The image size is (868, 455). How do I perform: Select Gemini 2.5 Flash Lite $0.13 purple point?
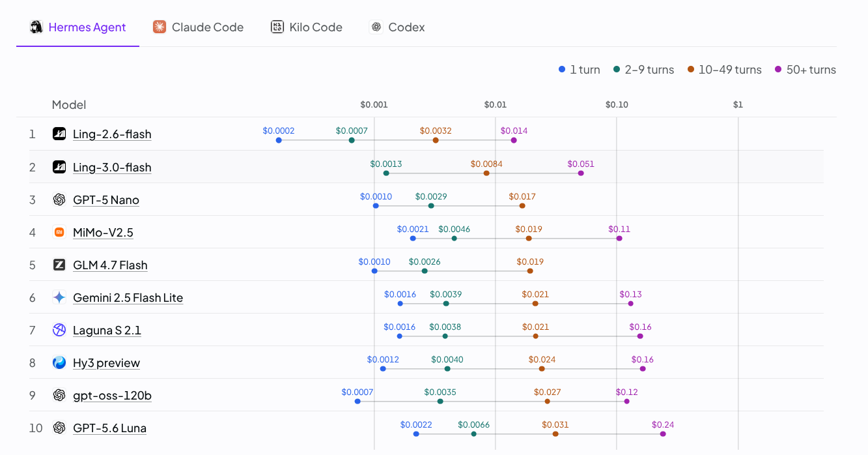[630, 303]
